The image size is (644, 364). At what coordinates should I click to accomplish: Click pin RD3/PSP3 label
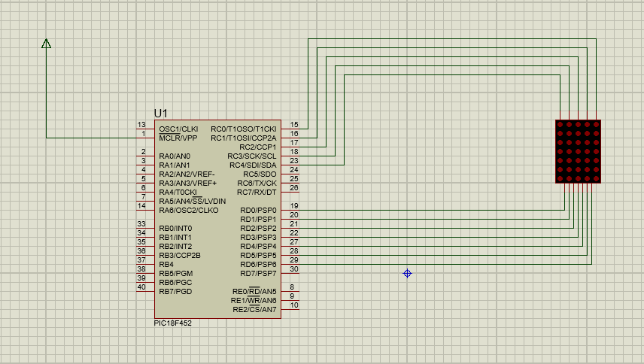[258, 237]
